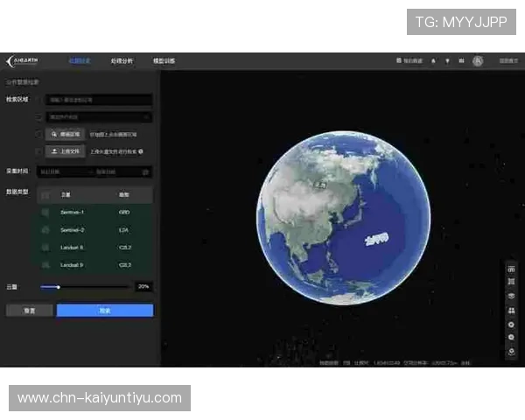Open the acquisition date range picker
The height and width of the screenshot is (420, 525).
coord(96,171)
